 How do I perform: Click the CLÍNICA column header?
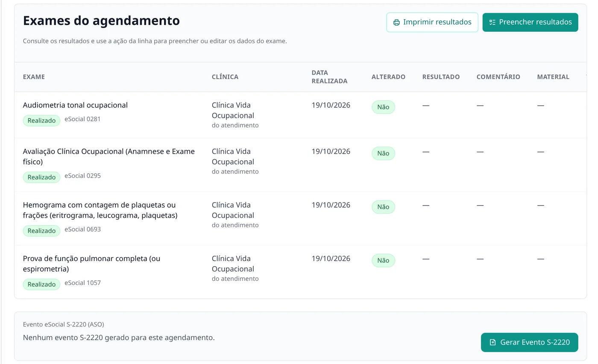click(225, 77)
